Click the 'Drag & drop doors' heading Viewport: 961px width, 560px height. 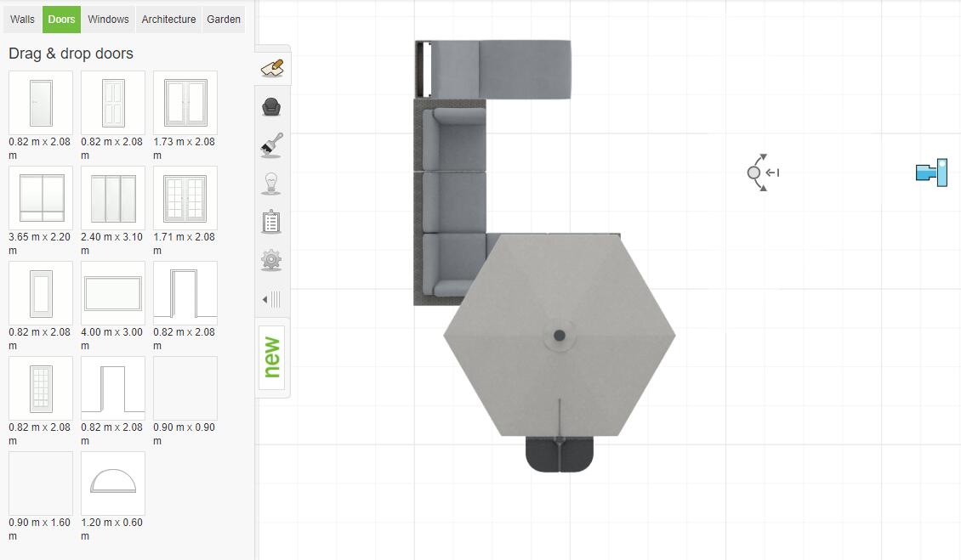pos(71,54)
